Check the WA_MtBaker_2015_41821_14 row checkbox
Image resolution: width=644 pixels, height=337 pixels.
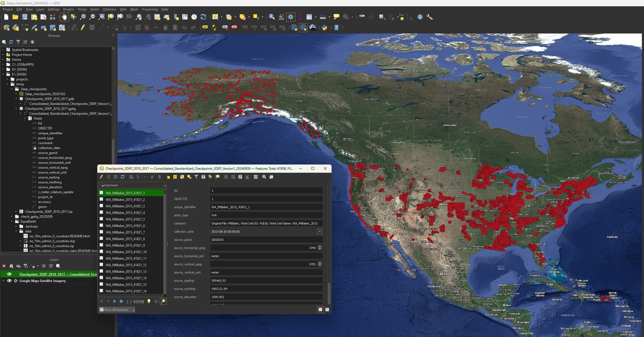101,278
